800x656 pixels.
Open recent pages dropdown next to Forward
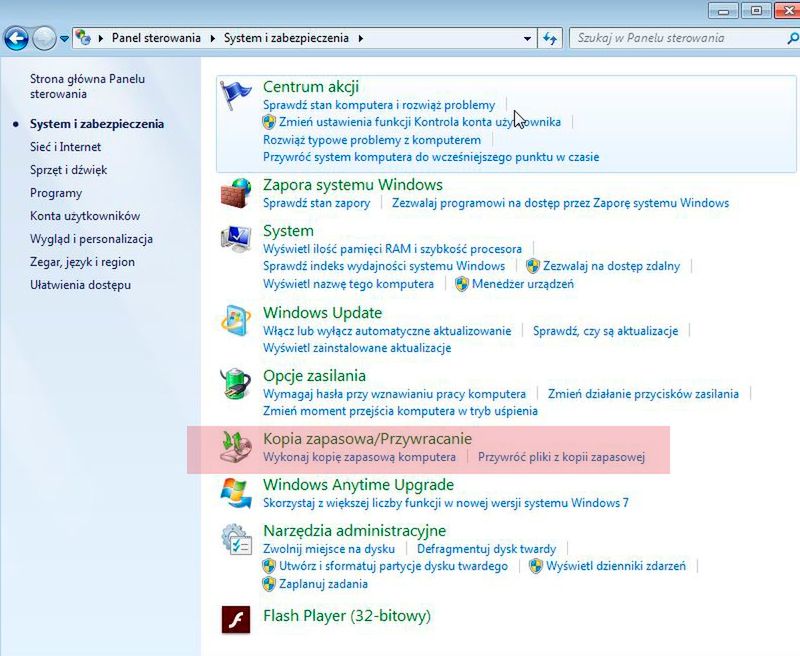pos(64,38)
